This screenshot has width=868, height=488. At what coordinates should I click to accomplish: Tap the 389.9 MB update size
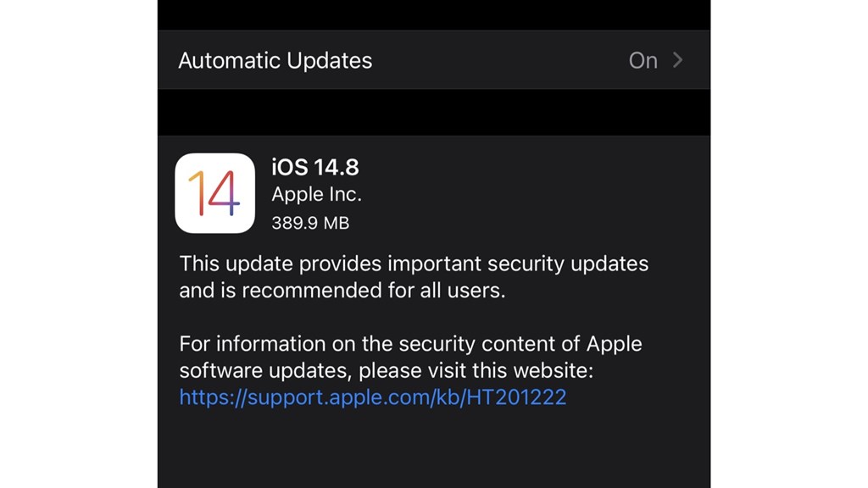tap(310, 224)
